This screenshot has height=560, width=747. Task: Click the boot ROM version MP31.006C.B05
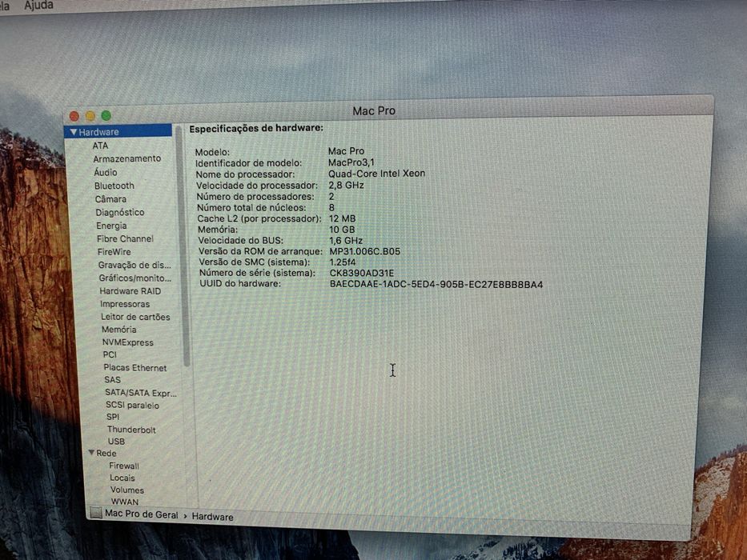[x=364, y=251]
